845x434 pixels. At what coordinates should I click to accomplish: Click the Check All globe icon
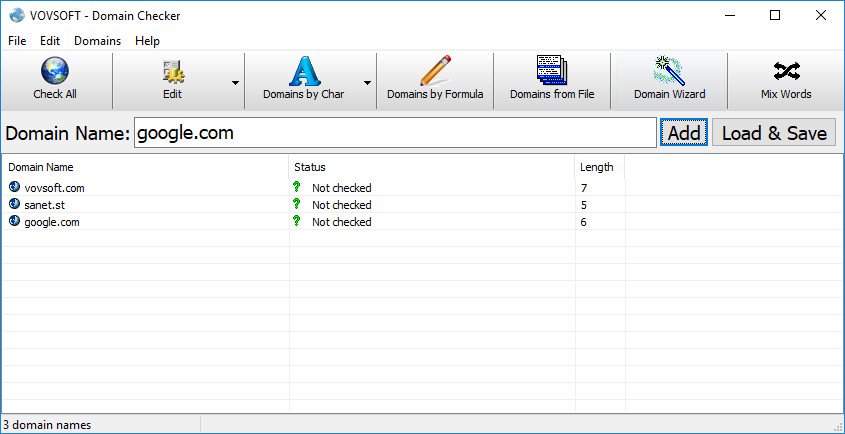(54, 71)
